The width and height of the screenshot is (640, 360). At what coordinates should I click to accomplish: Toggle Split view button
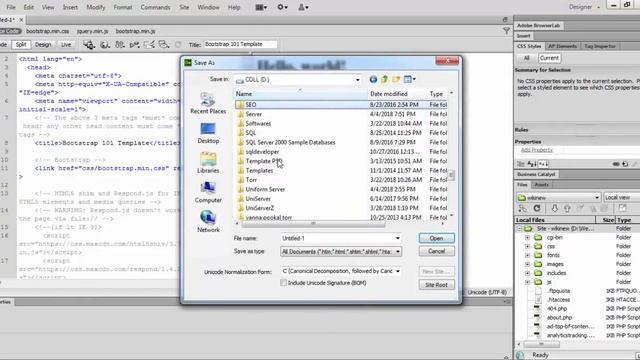(21, 44)
